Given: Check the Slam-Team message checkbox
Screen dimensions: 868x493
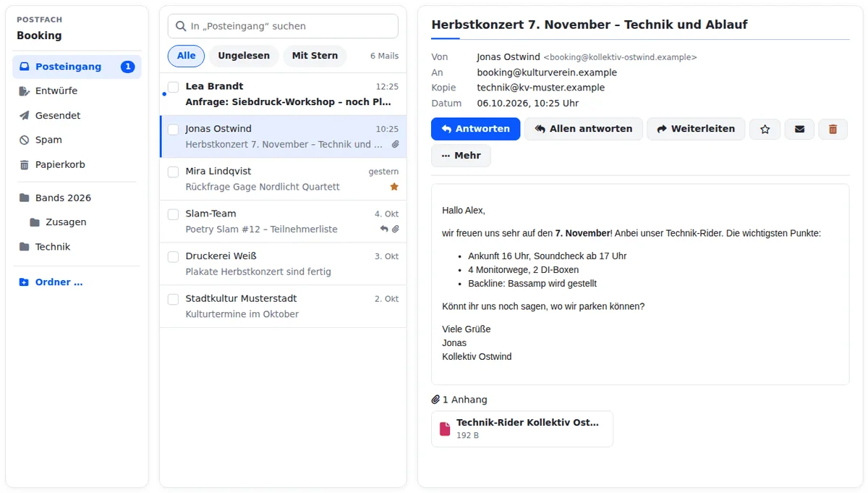Looking at the screenshot, I should 174,214.
